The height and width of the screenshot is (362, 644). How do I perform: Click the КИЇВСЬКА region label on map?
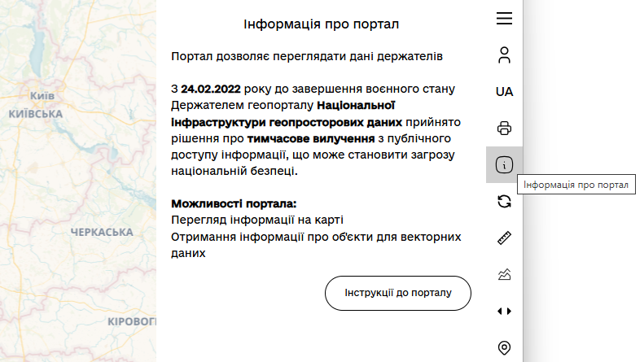tap(35, 114)
